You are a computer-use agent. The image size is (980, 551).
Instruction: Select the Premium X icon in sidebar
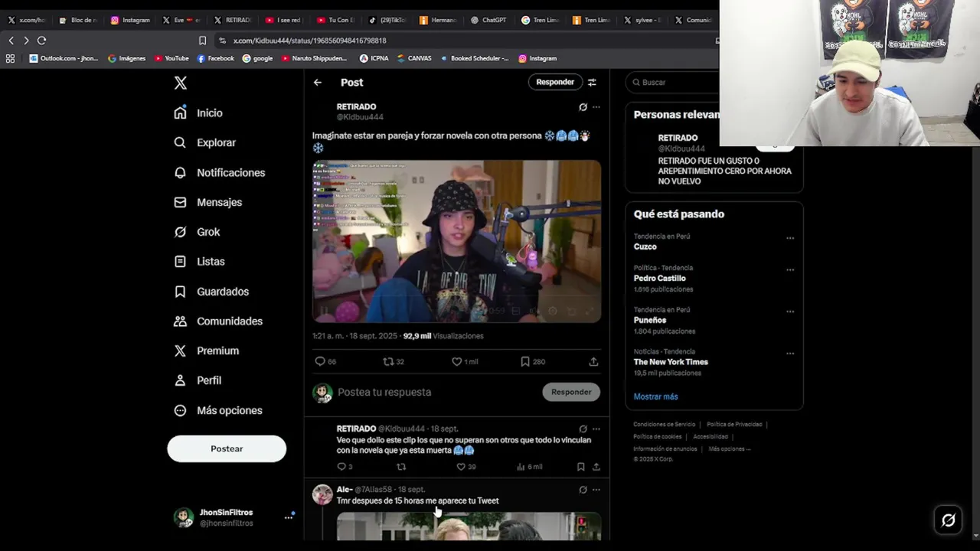[x=180, y=350]
